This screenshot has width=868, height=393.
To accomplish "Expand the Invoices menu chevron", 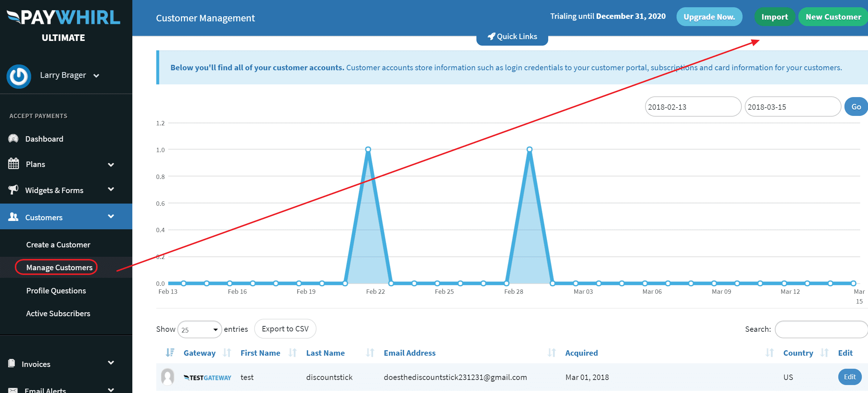I will tap(111, 364).
